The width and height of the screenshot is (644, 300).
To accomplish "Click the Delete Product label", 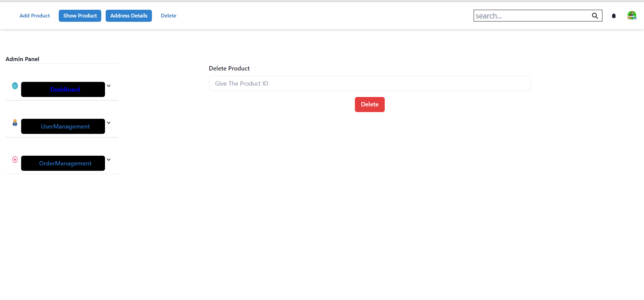I will (x=229, y=68).
